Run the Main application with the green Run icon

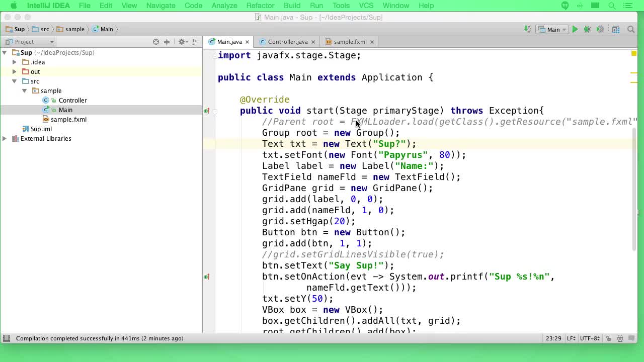[x=575, y=29]
